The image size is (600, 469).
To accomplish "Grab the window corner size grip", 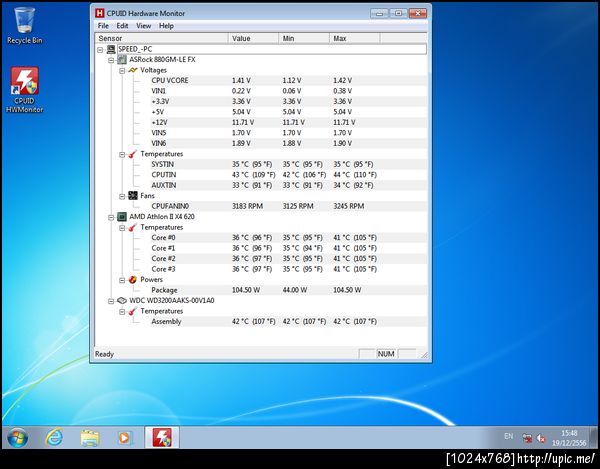I will (425, 355).
